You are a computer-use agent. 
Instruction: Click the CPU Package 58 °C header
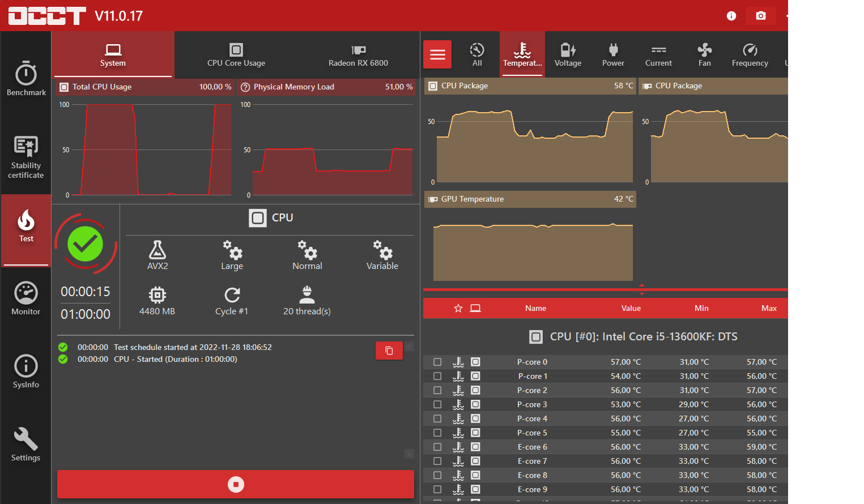(530, 86)
